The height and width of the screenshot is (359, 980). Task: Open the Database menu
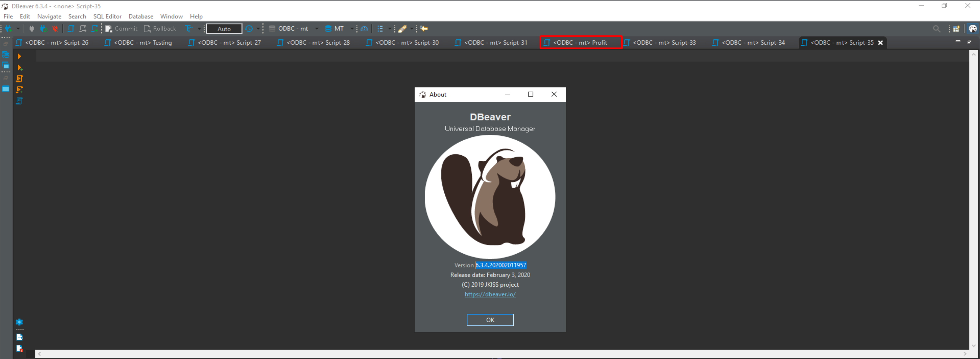141,16
